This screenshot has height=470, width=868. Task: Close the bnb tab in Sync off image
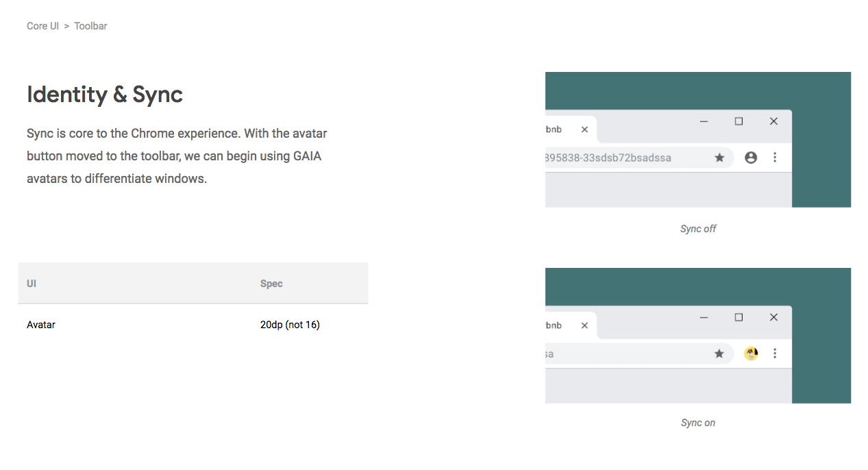coord(584,129)
